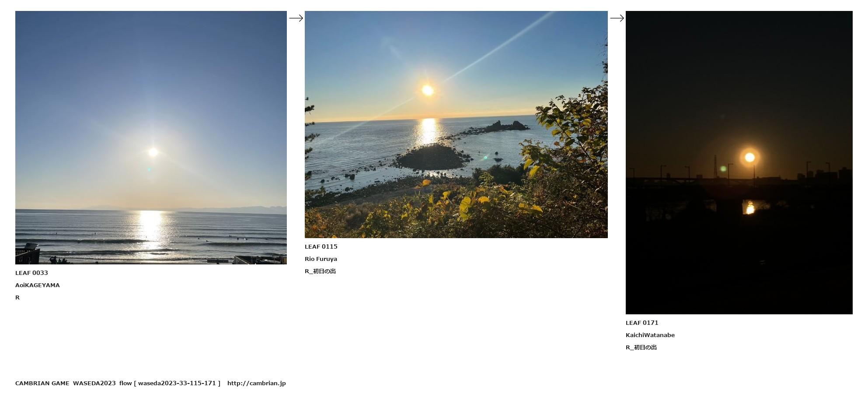The height and width of the screenshot is (394, 868).
Task: Open the LEAF 0033 ocean sunrise photo
Action: (x=151, y=137)
